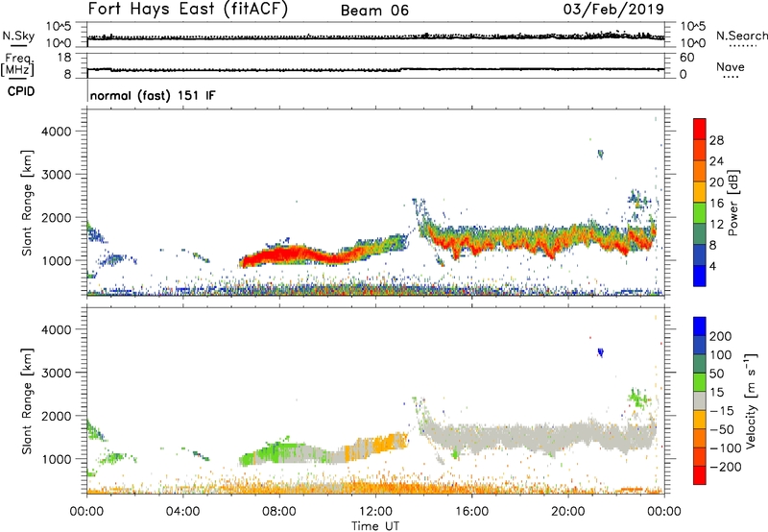Select the Beam 06 label

click(374, 11)
